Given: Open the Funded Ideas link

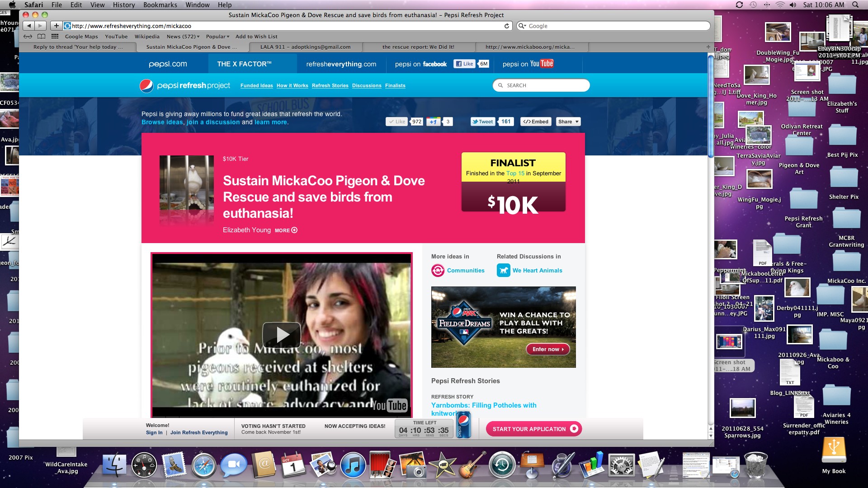Looking at the screenshot, I should click(256, 85).
